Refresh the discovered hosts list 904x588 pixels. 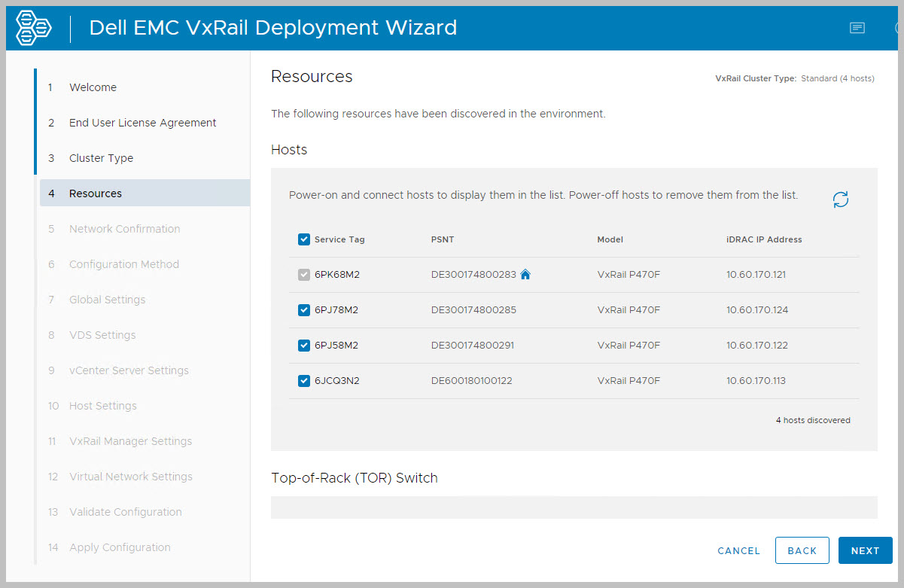pyautogui.click(x=841, y=200)
